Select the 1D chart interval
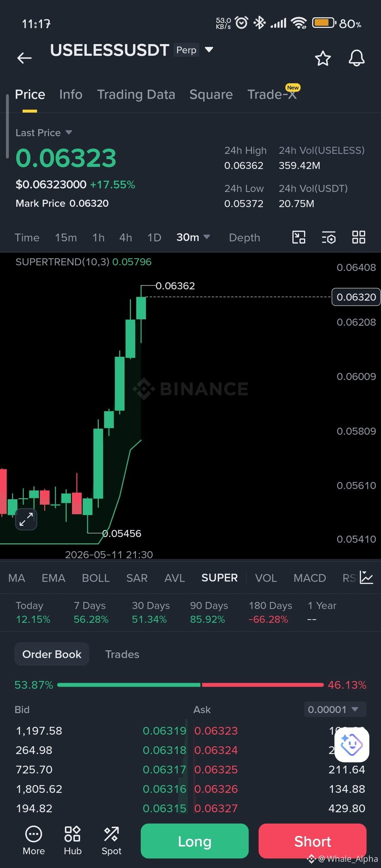This screenshot has height=868, width=381. pos(154,237)
